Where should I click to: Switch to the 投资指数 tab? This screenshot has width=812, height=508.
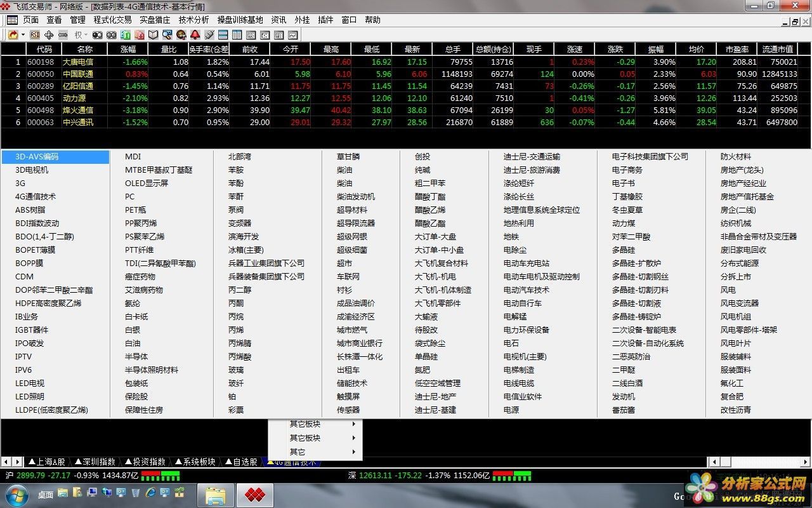145,462
